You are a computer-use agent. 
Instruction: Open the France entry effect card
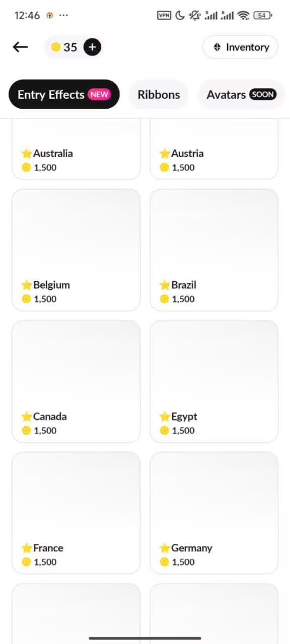point(76,513)
